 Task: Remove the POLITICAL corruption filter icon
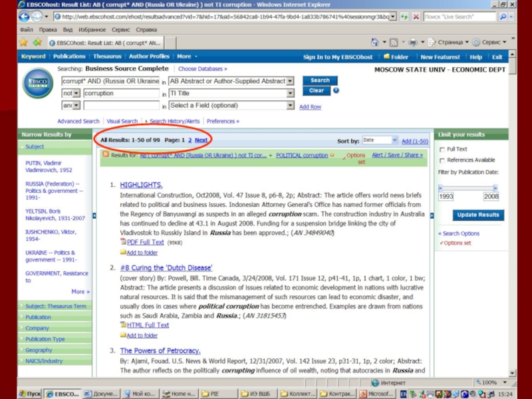[x=332, y=155]
